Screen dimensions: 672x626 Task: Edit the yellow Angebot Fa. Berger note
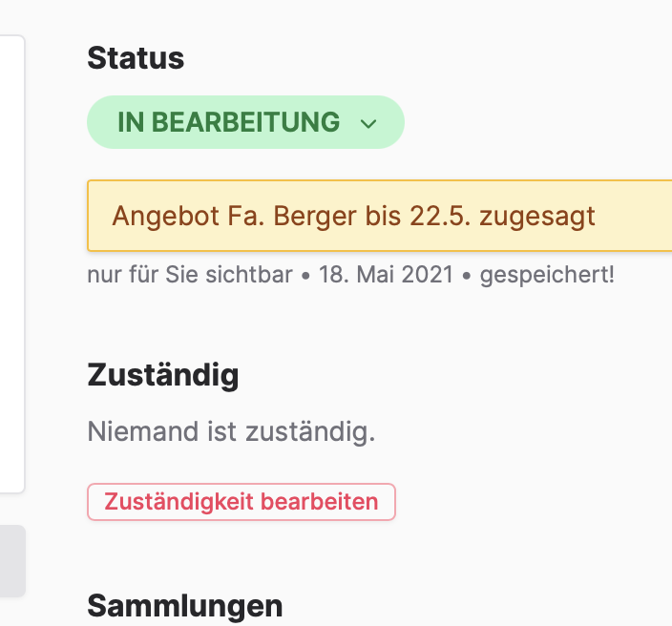coord(382,216)
